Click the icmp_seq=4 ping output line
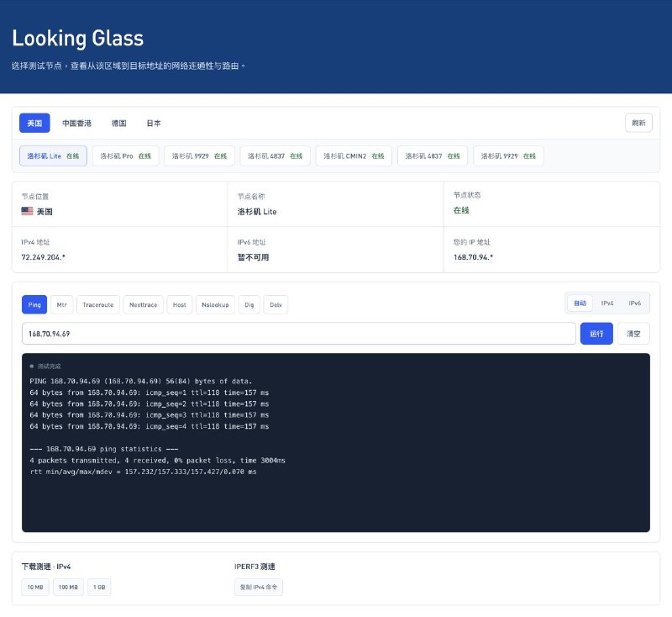 click(150, 426)
